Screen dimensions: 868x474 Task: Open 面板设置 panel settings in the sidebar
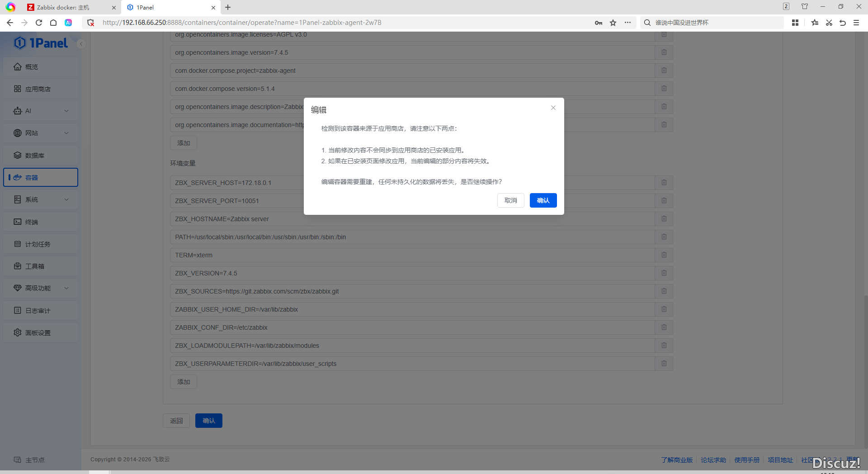pos(41,332)
